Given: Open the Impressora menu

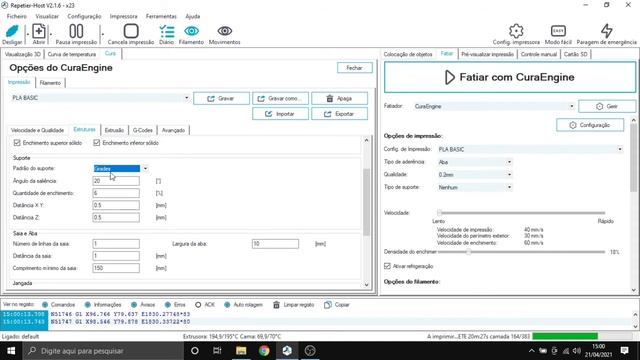Looking at the screenshot, I should [123, 16].
